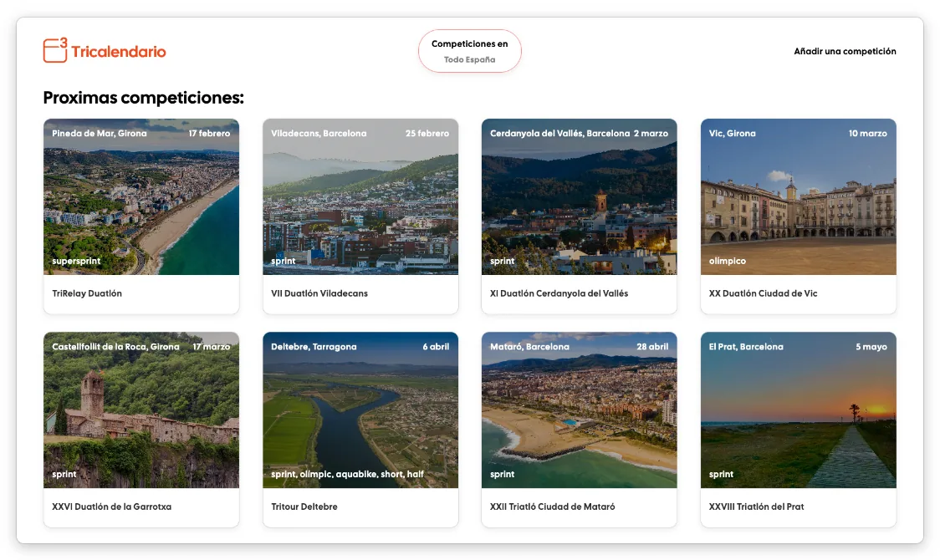
Task: Open the El Prat sunset photo
Action: (799, 410)
